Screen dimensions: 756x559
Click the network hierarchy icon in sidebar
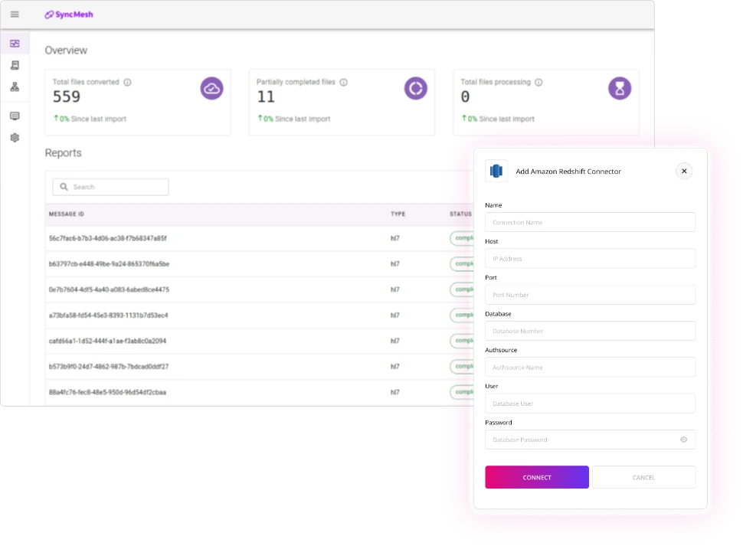tap(15, 87)
